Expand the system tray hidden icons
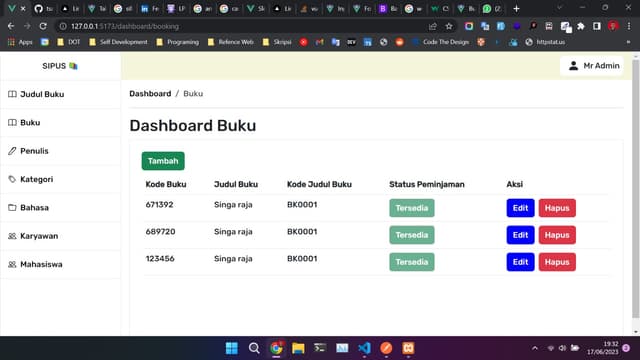Image resolution: width=640 pixels, height=360 pixels. [x=535, y=348]
